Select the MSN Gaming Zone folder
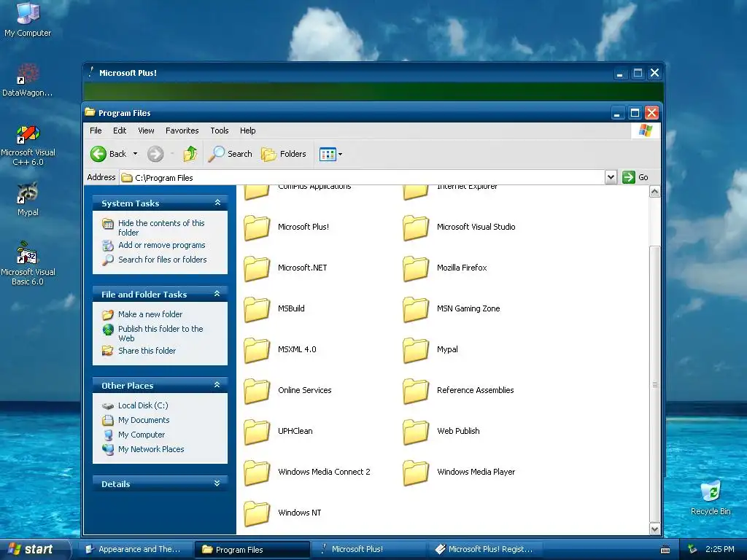This screenshot has height=560, width=747. pos(452,309)
